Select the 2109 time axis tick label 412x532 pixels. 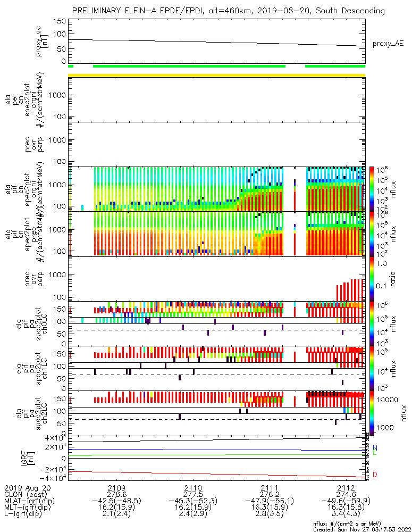(x=116, y=488)
